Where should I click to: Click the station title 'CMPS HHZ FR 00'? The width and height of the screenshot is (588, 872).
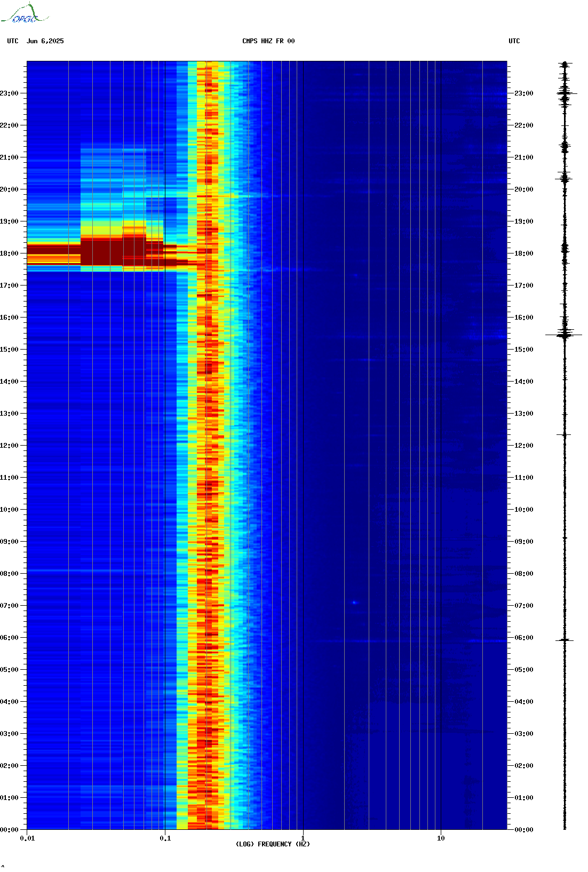tap(268, 41)
